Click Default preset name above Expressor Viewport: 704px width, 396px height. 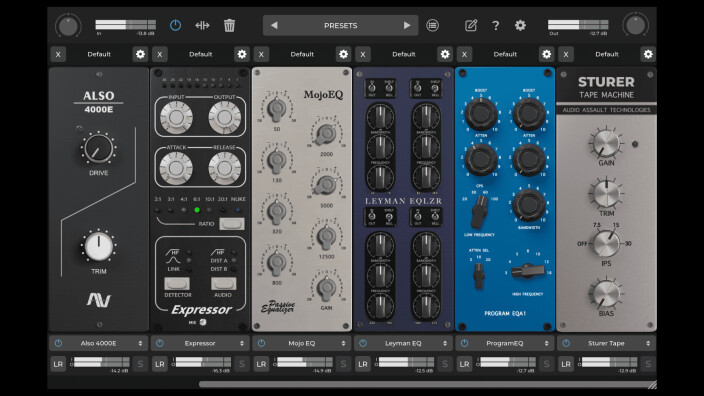200,54
